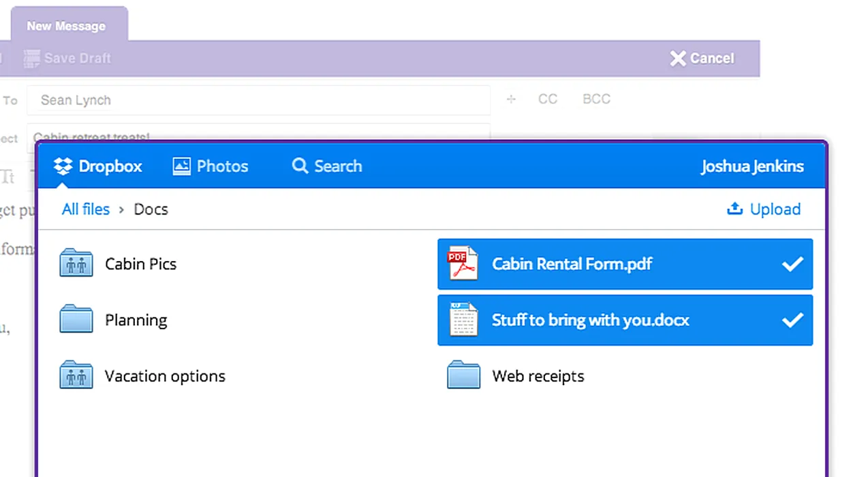Add a CC recipient field

pyautogui.click(x=547, y=99)
